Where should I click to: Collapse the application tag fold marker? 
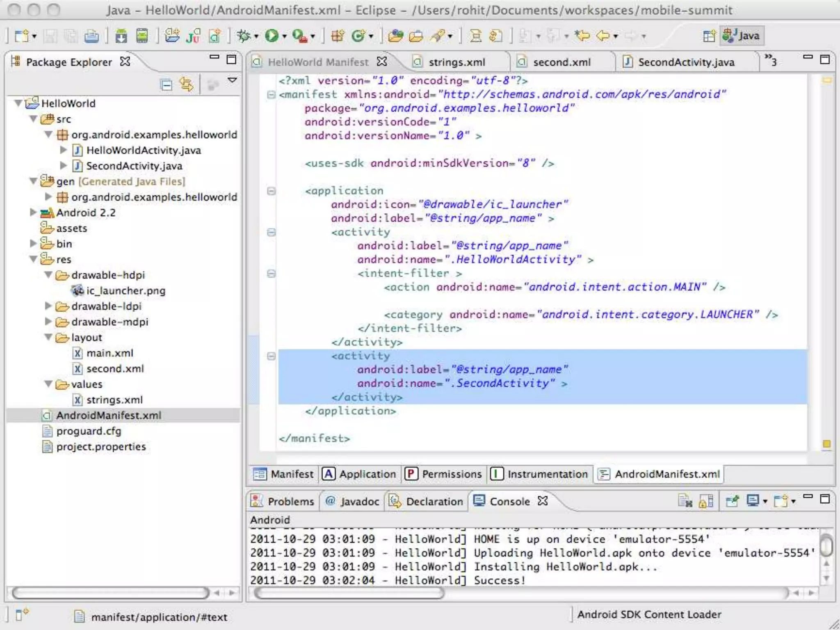pos(271,191)
